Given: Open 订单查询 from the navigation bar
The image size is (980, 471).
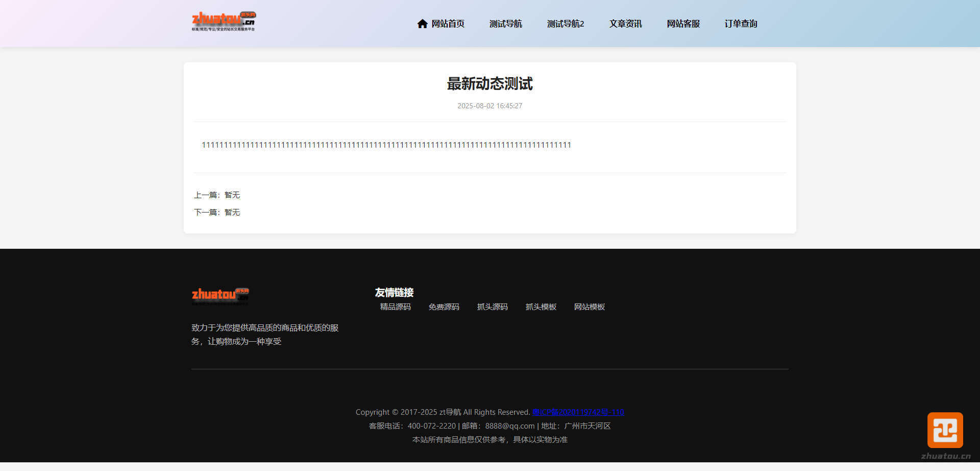Looking at the screenshot, I should [x=741, y=23].
